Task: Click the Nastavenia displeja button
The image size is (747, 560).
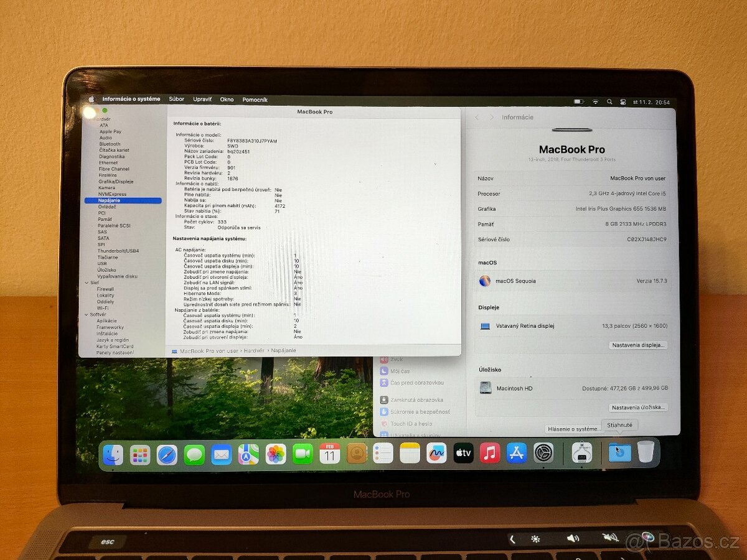Action: 638,345
